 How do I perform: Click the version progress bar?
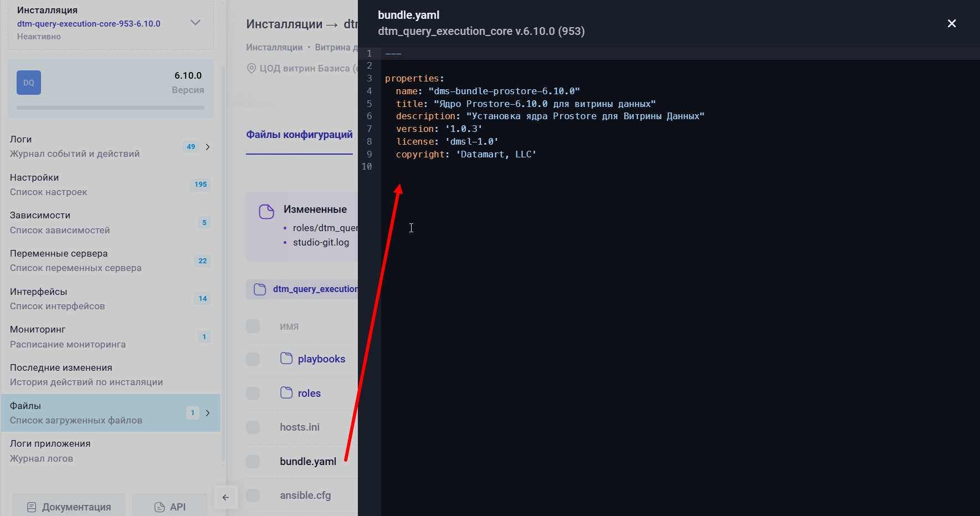coord(110,108)
